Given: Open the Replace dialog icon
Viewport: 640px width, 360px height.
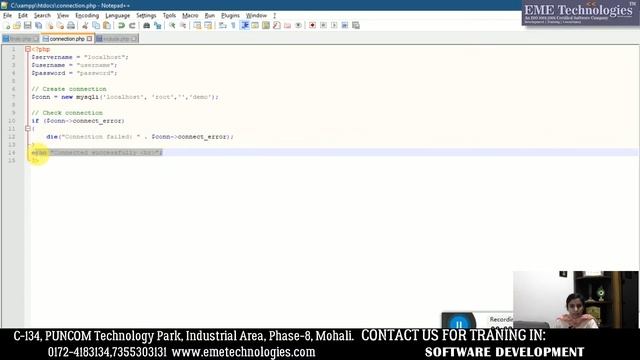Looking at the screenshot, I should [x=157, y=25].
